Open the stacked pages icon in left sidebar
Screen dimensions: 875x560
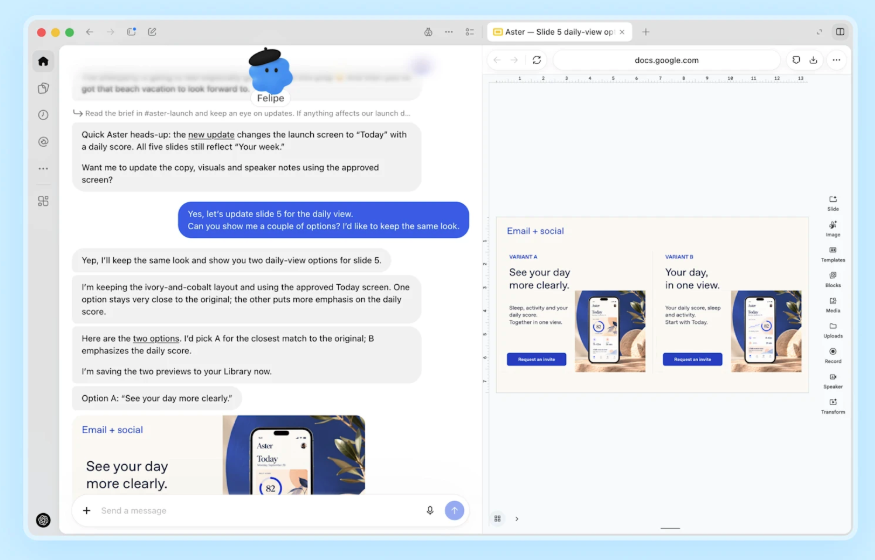(43, 88)
